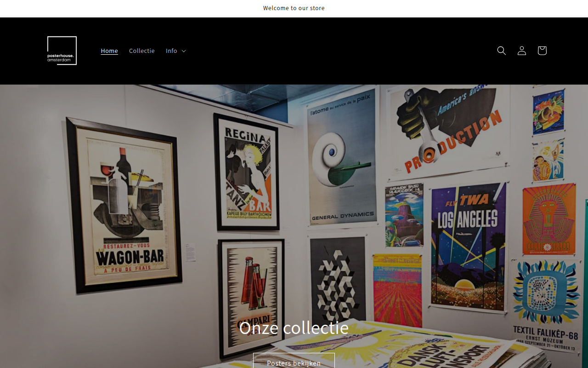Open the account login icon
This screenshot has height=368, width=588.
pos(522,51)
